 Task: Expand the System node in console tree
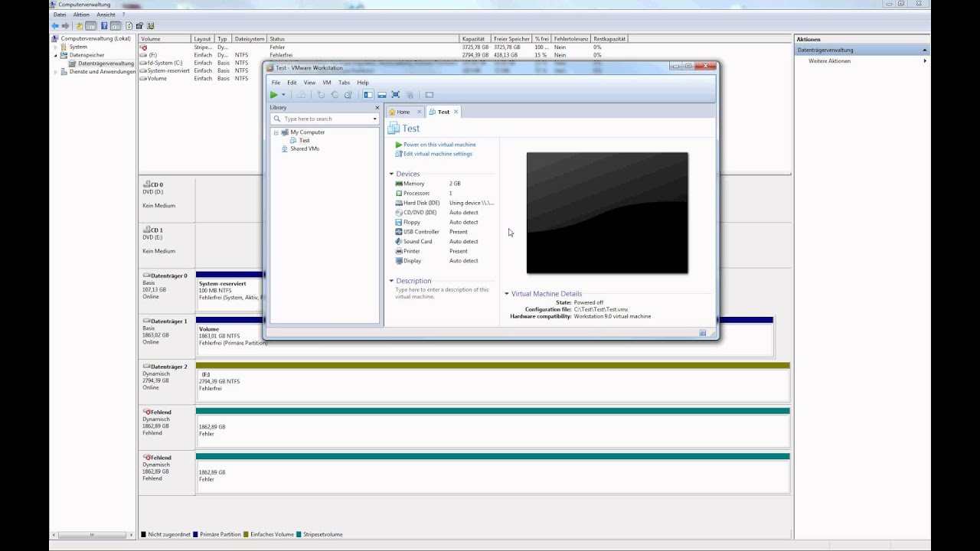pos(56,47)
